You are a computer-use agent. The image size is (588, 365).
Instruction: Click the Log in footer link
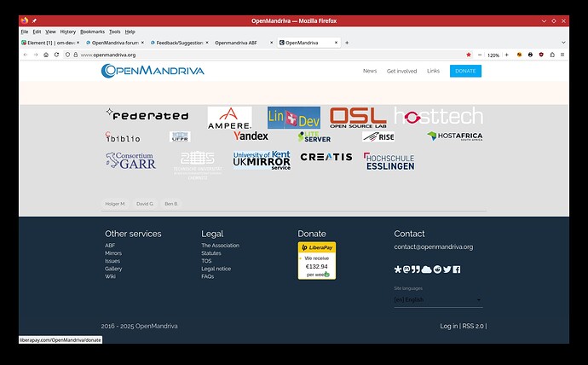(x=449, y=326)
